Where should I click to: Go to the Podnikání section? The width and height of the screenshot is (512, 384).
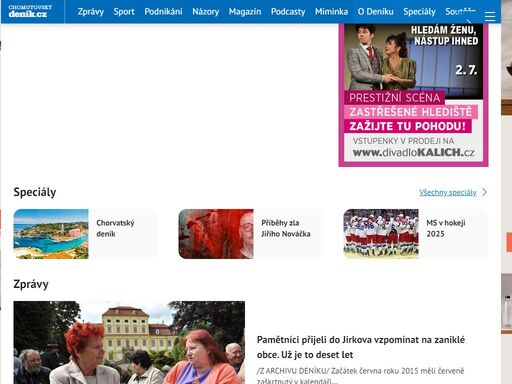tap(163, 12)
